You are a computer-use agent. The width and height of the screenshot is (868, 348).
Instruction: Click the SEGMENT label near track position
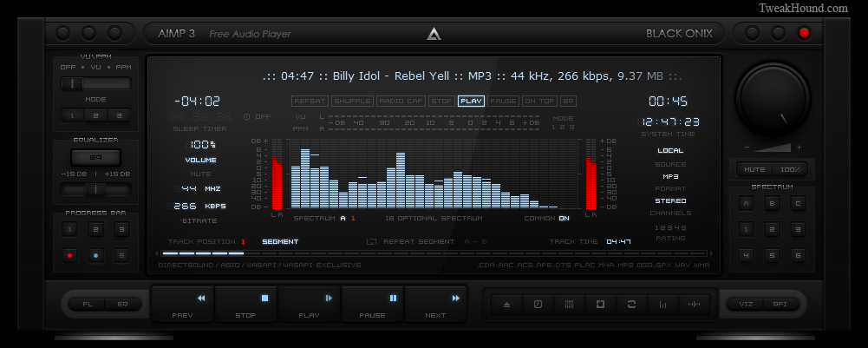[x=280, y=241]
